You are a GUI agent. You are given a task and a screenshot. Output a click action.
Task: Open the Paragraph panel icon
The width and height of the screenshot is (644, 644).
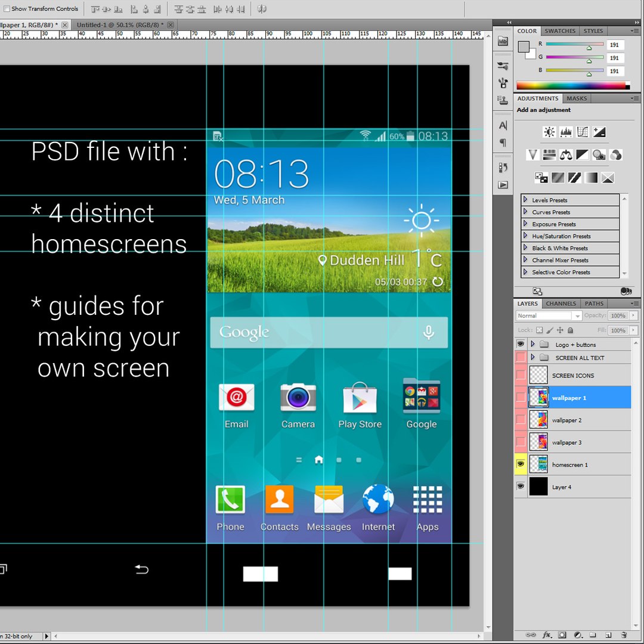503,143
